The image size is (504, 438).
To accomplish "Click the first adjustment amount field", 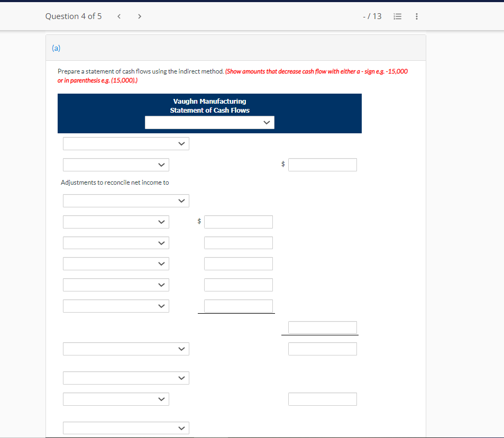I will 238,222.
